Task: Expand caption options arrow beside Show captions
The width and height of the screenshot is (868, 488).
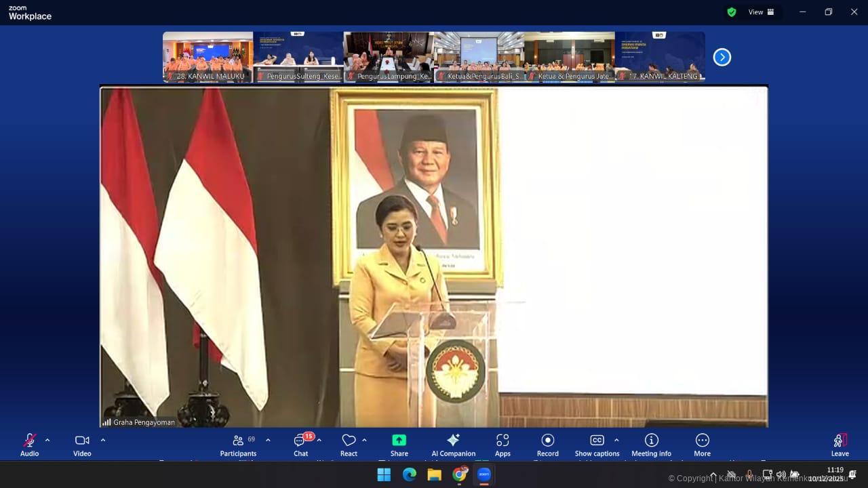Action: click(x=616, y=440)
